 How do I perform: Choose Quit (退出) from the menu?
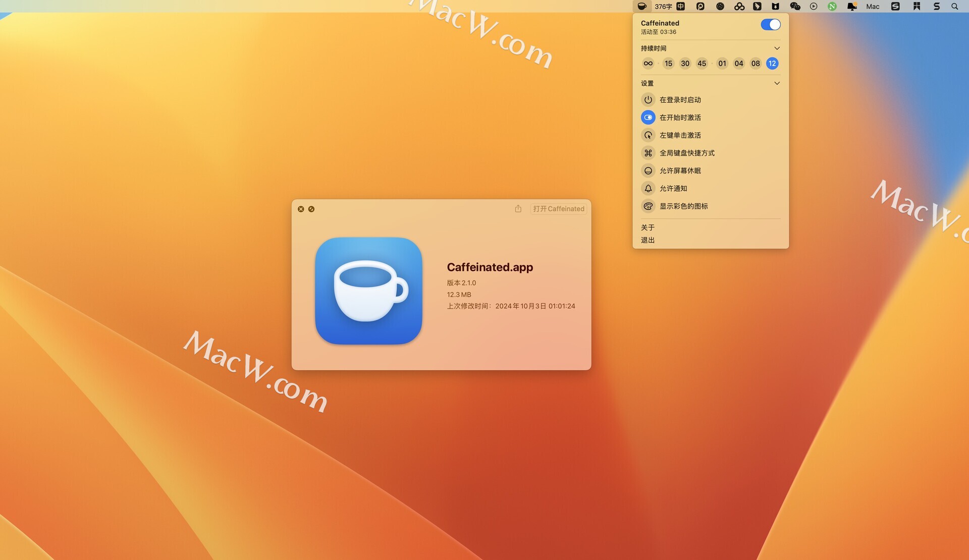pyautogui.click(x=648, y=240)
